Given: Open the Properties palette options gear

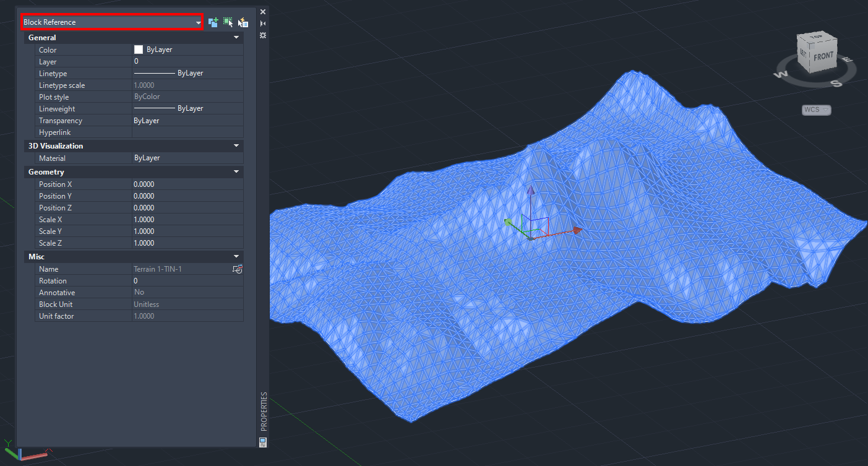Looking at the screenshot, I should 263,35.
